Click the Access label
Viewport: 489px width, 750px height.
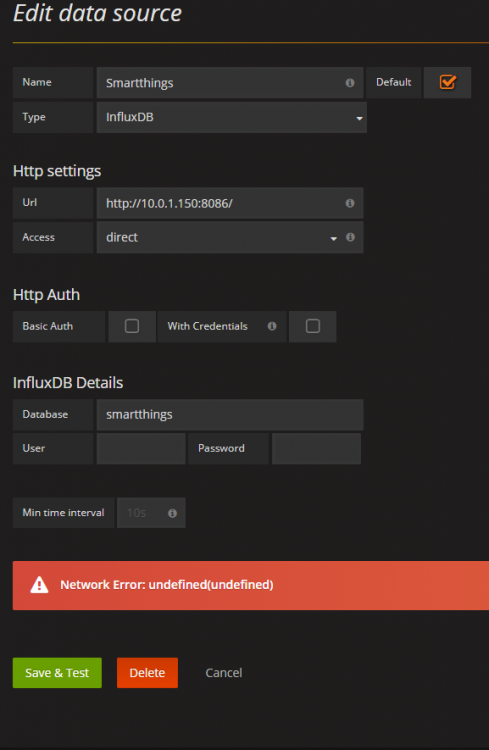(x=38, y=237)
